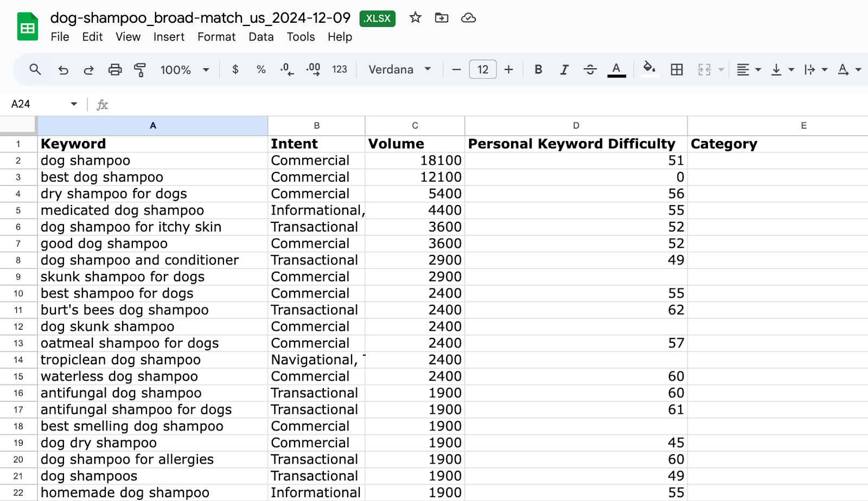The width and height of the screenshot is (868, 501).
Task: Check the document cloud save status
Action: 468,18
